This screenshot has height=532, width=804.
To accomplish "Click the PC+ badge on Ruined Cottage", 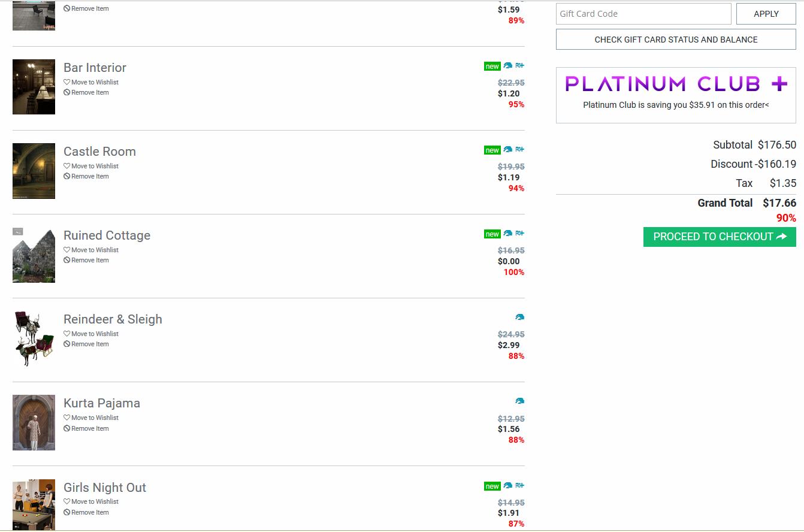I will point(519,233).
